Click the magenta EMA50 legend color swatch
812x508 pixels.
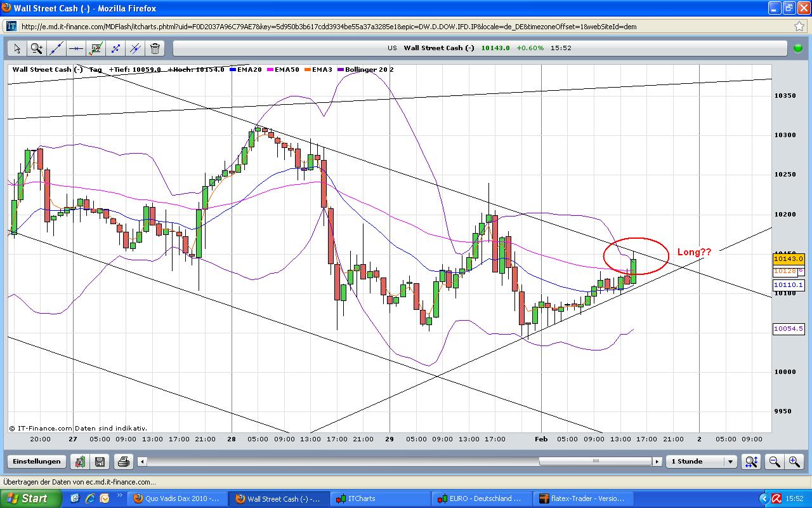pyautogui.click(x=270, y=69)
